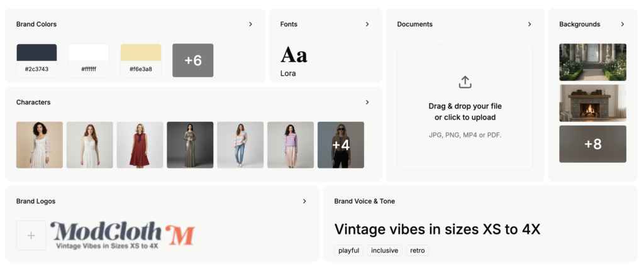644x269 pixels.
Task: Show the +4 more characters
Action: click(341, 145)
